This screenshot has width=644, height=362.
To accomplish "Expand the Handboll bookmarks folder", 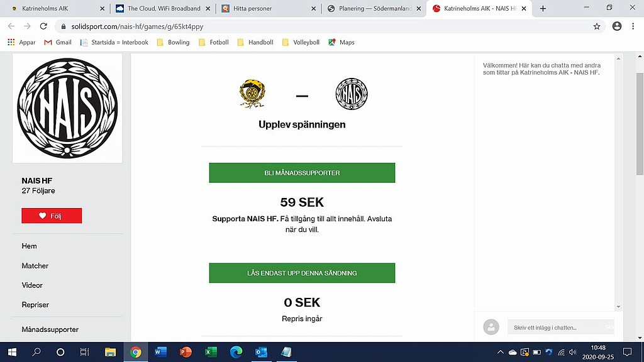I will click(255, 42).
